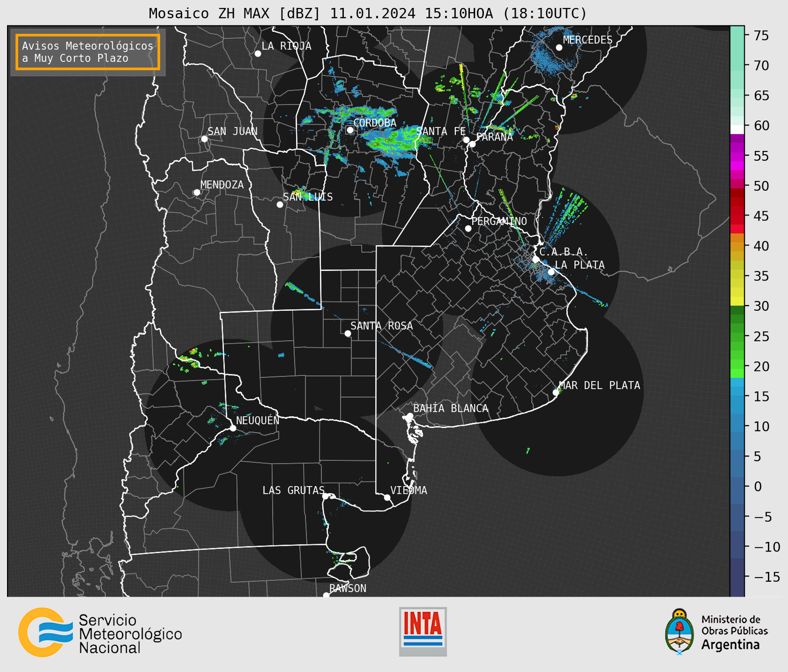Click the yellow 30-35 dBZ color band
The height and width of the screenshot is (672, 788).
tap(737, 291)
